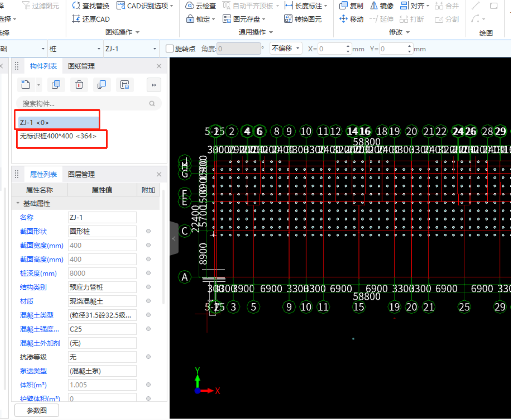Click the 打断 break tool
This screenshot has width=511, height=420.
coord(412,19)
